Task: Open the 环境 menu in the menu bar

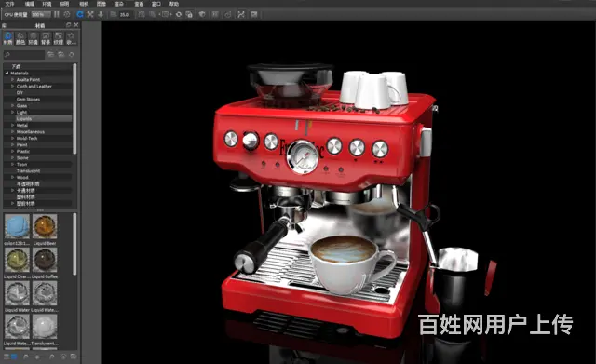Action: click(47, 4)
